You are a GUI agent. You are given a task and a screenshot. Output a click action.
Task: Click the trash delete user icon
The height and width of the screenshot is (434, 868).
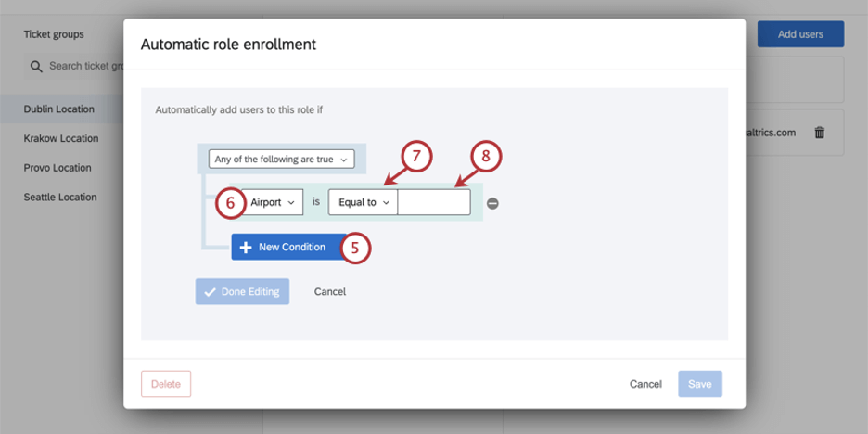[820, 133]
